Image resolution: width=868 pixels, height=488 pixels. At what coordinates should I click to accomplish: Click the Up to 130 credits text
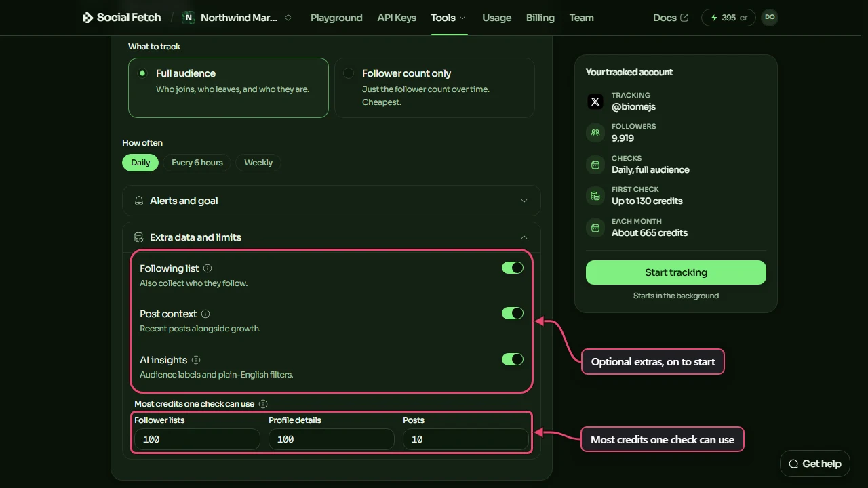(x=647, y=201)
